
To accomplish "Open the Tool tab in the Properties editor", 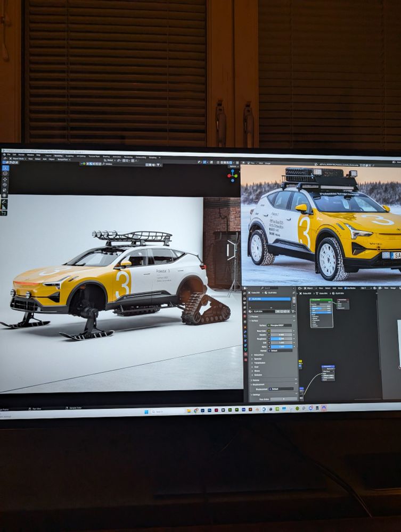I will [x=245, y=293].
